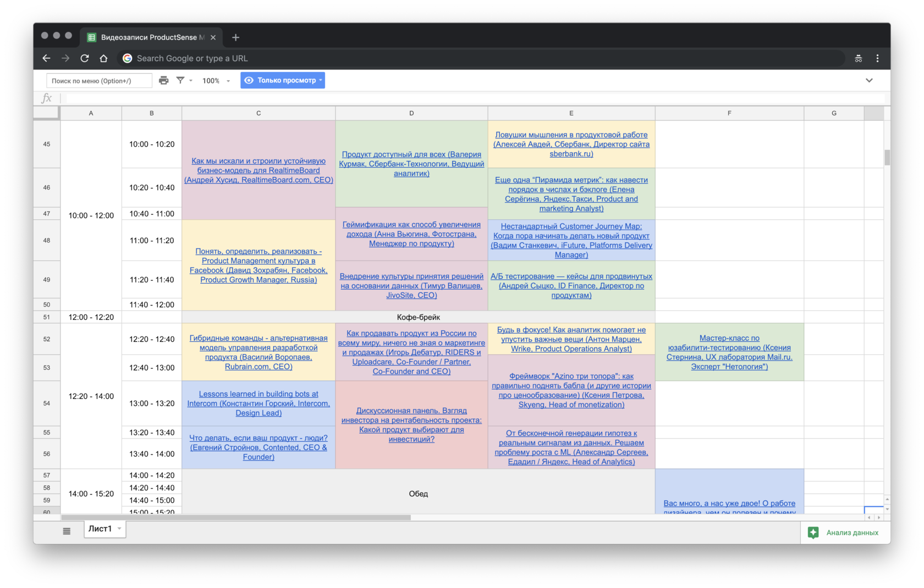Expand the hidden menus chevron

(x=869, y=80)
